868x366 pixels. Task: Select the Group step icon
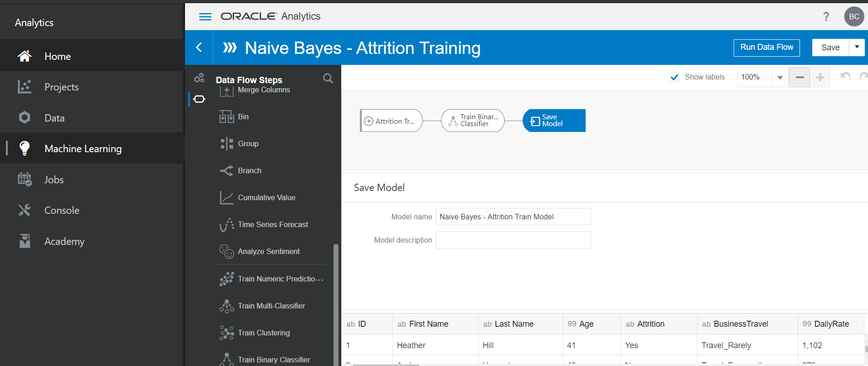point(227,144)
